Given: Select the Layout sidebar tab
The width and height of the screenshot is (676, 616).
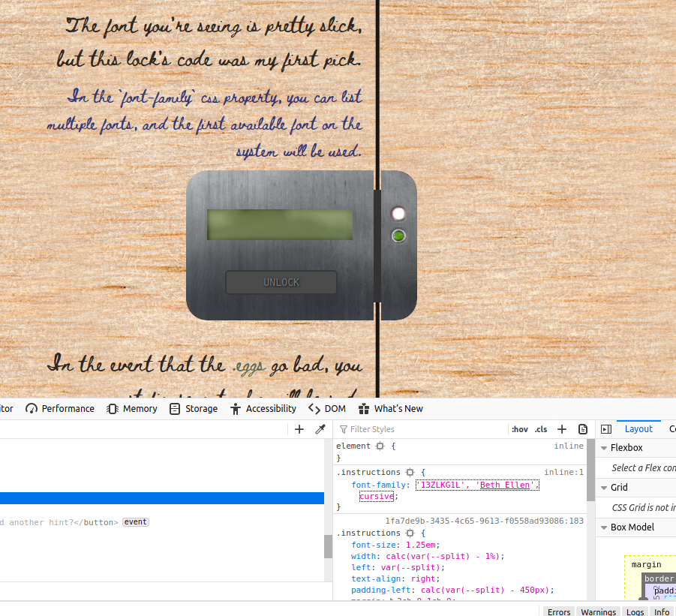Looking at the screenshot, I should click(638, 429).
